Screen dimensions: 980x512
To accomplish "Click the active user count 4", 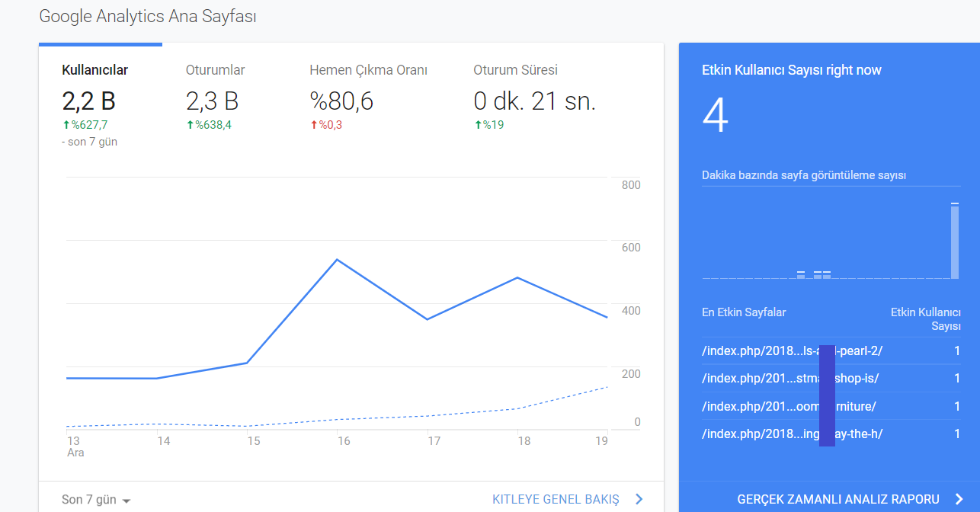I will (x=716, y=116).
